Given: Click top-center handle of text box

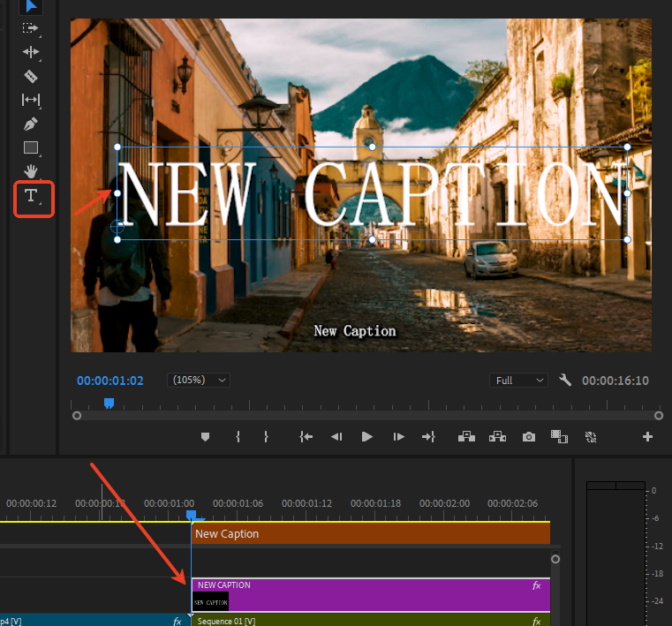Looking at the screenshot, I should [x=372, y=147].
